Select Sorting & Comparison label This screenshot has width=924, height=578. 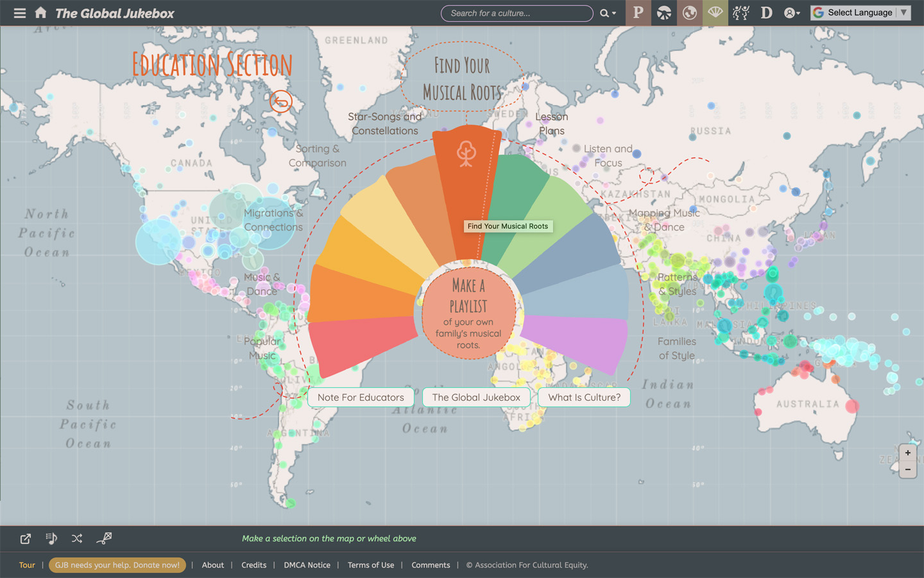click(x=318, y=155)
